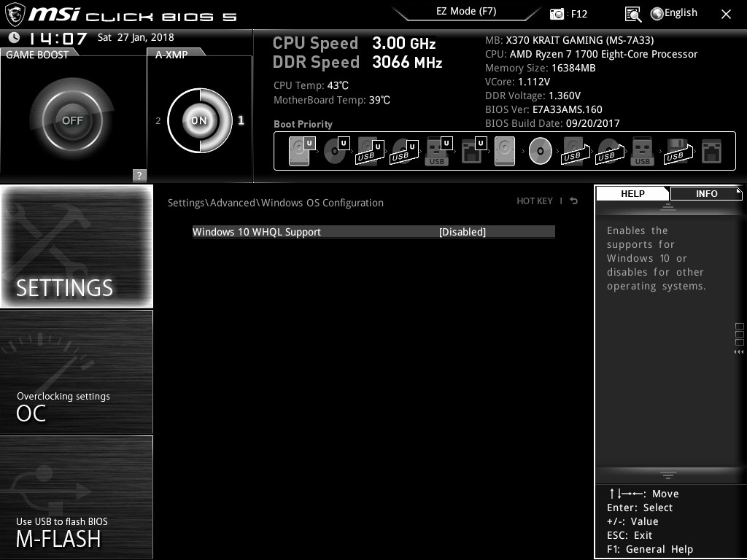Viewport: 747px width, 560px height.
Task: Select A-XMP profile 1
Action: click(241, 120)
